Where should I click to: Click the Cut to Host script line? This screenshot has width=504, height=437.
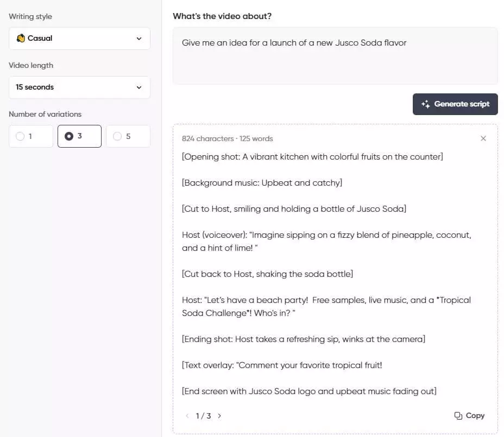tap(294, 209)
